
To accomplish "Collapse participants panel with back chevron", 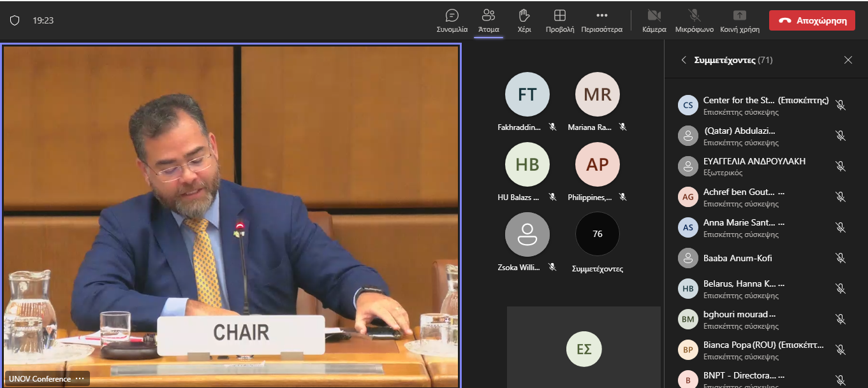I will click(684, 60).
